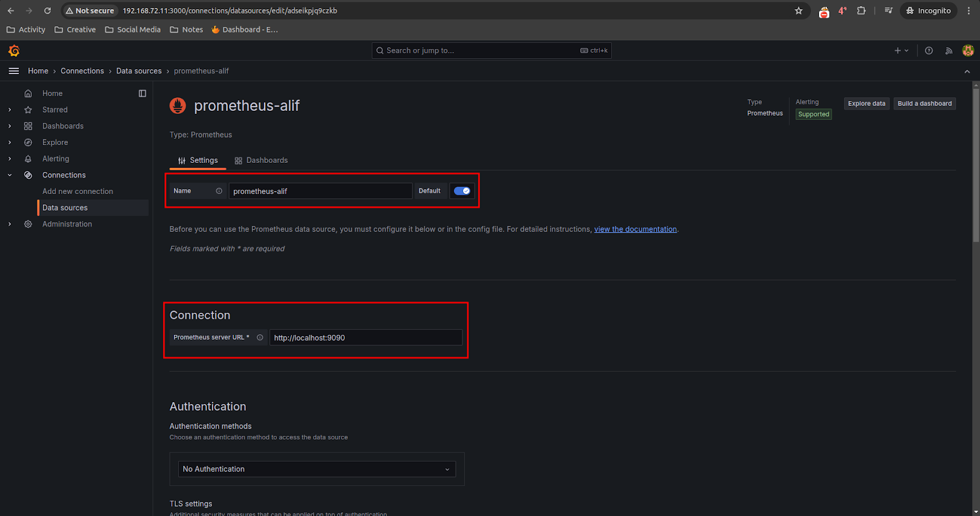Open the view the documentation link

635,230
